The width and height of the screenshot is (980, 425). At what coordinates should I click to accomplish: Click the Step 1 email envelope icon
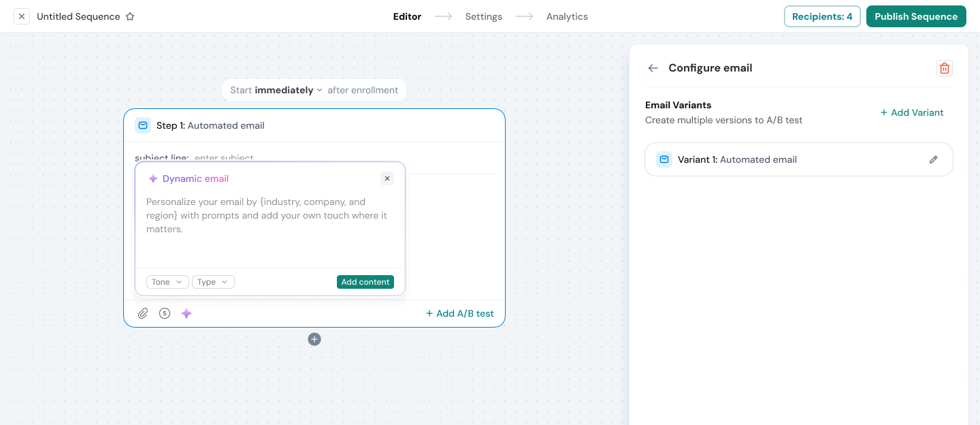tap(143, 125)
